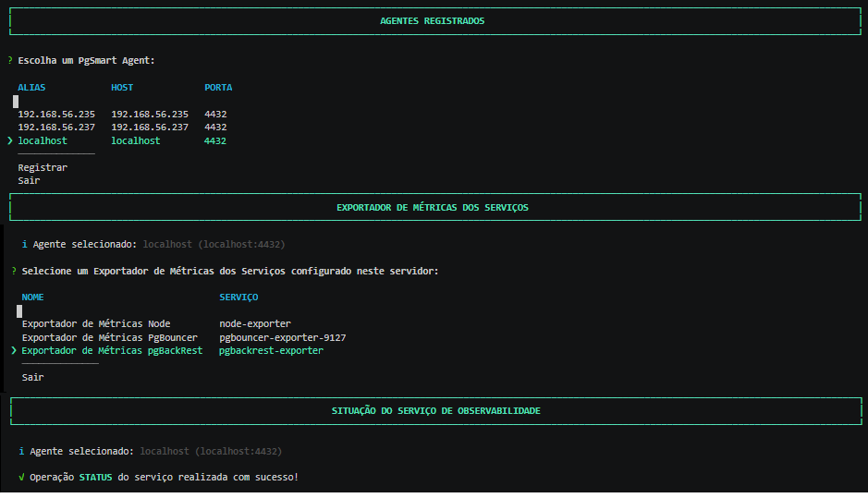Click the question mark before Selecione
Viewport: 868px width, 498px height.
tap(14, 271)
